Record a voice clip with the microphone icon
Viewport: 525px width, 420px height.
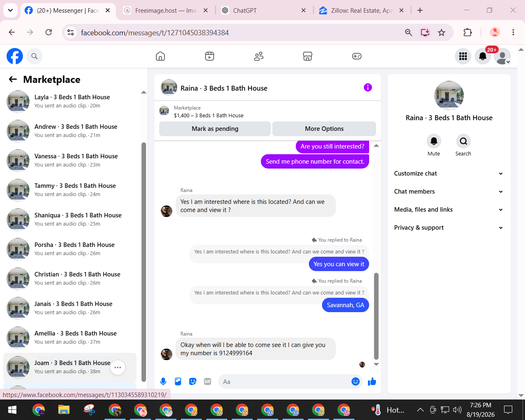point(163,382)
